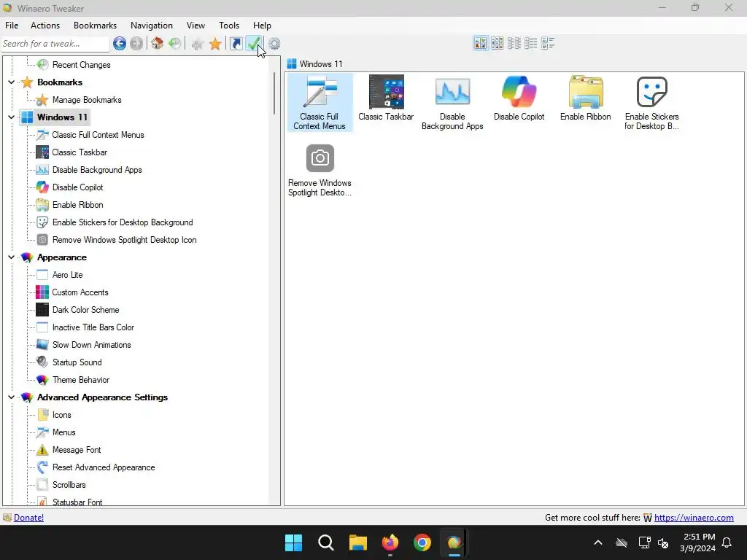Select Inactive Title Bars Color item
This screenshot has width=747, height=560.
[x=93, y=327]
